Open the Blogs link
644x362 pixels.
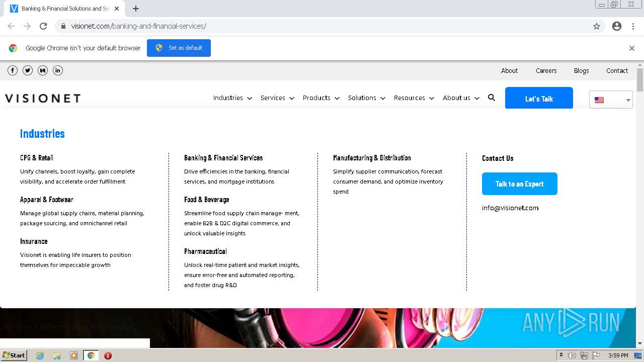point(581,71)
